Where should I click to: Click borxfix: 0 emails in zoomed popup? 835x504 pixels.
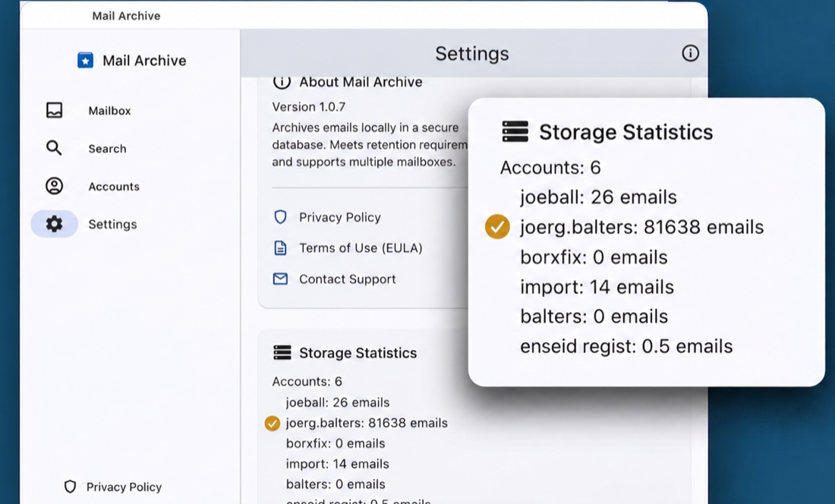(594, 257)
